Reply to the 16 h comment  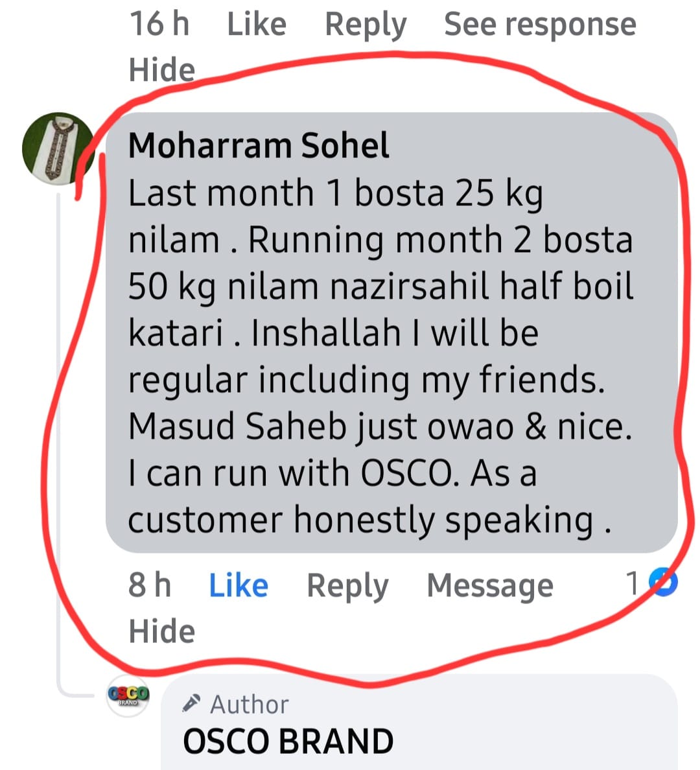click(x=365, y=25)
